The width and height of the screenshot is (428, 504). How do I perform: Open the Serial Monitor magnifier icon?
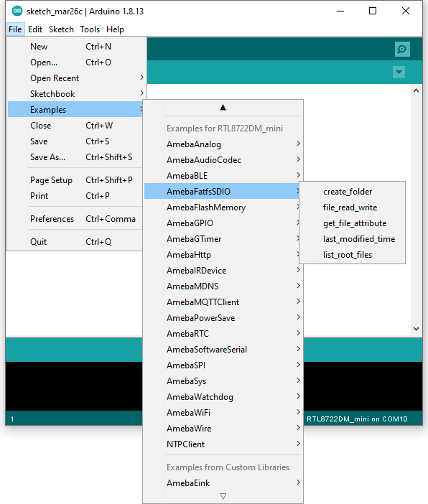tap(402, 49)
